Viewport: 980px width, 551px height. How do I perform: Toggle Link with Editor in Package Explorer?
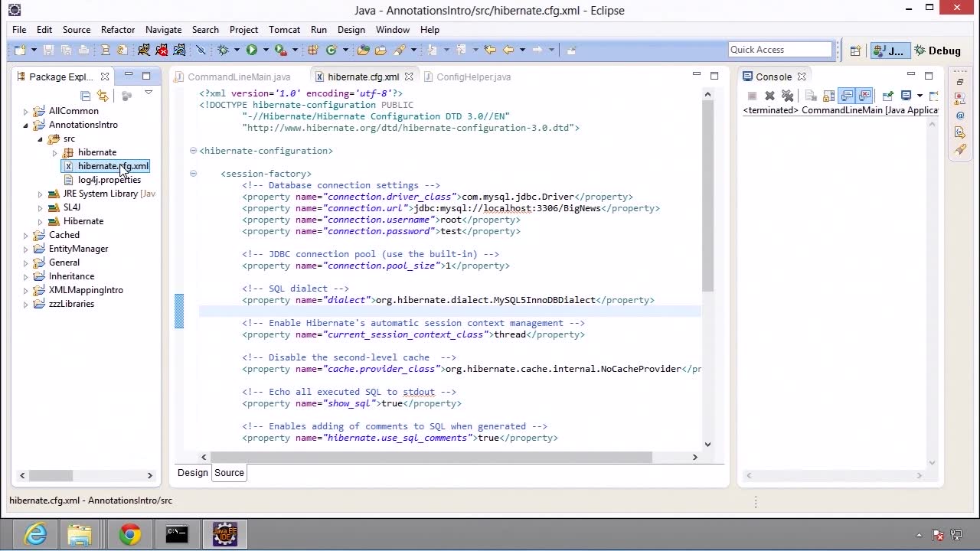[x=103, y=96]
